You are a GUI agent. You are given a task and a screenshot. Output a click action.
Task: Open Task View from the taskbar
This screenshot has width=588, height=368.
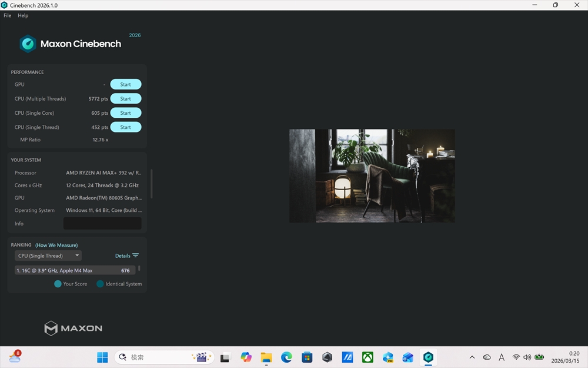(225, 357)
